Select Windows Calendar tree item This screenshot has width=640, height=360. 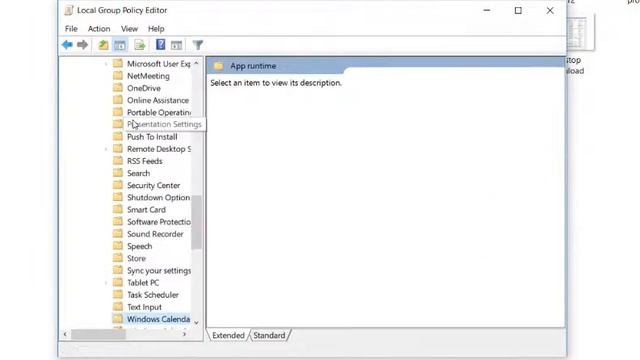[158, 319]
